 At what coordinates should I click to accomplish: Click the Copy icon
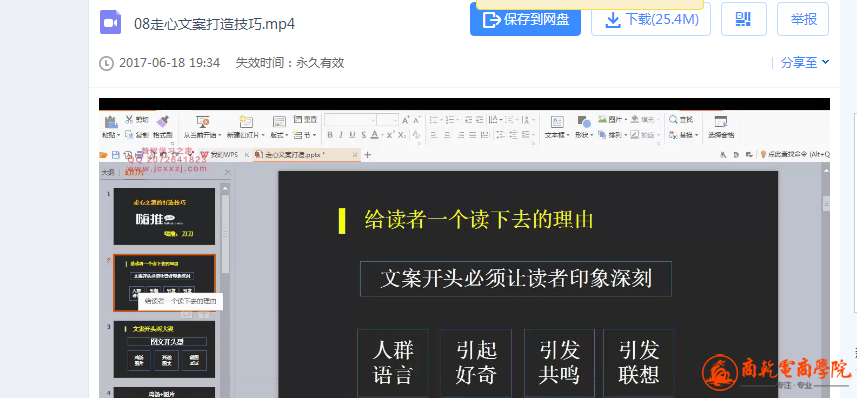(129, 134)
